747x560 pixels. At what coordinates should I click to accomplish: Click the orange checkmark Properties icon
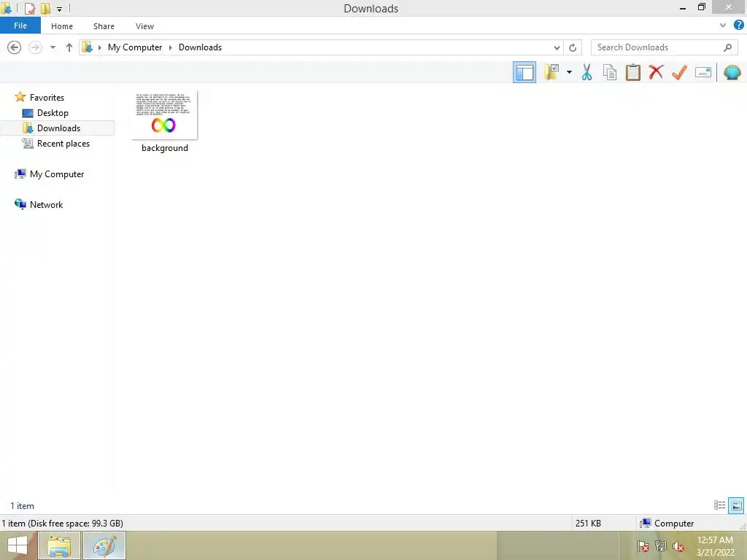coord(679,72)
